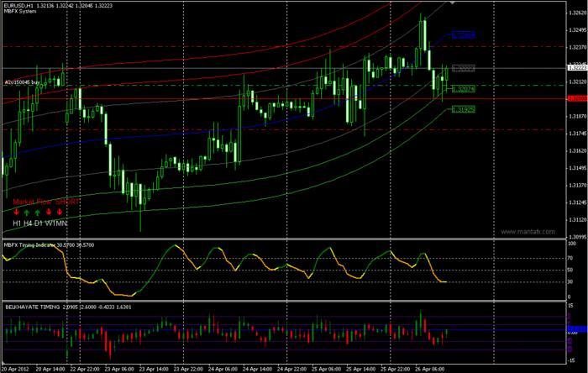Click the red down arrow above H1

click(16, 213)
